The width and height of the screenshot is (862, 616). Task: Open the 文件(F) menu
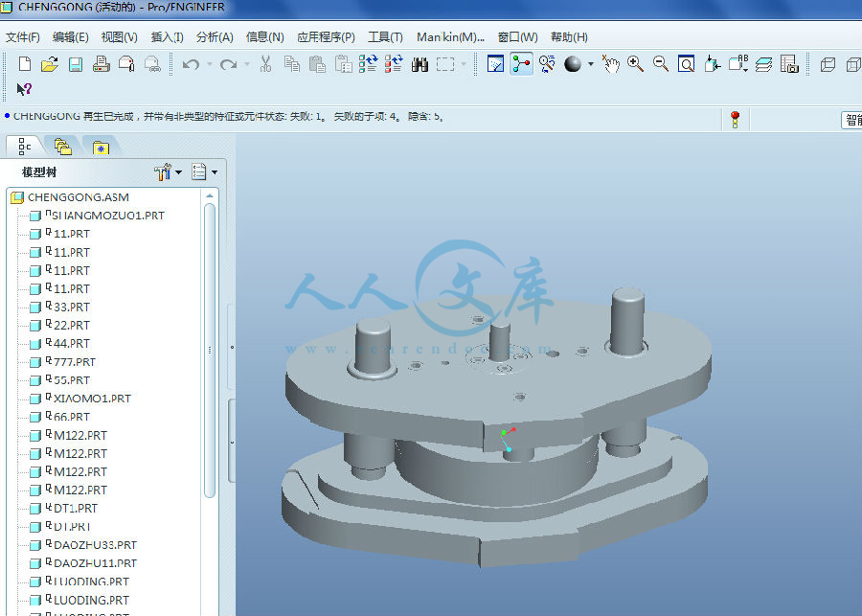pyautogui.click(x=23, y=37)
